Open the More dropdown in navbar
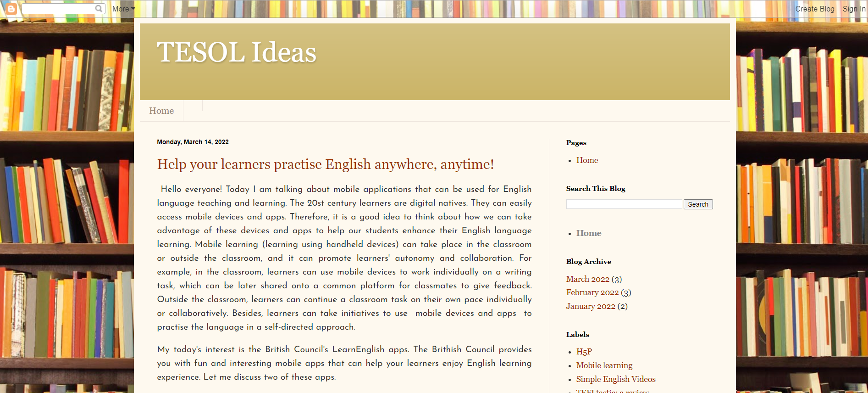 point(123,9)
